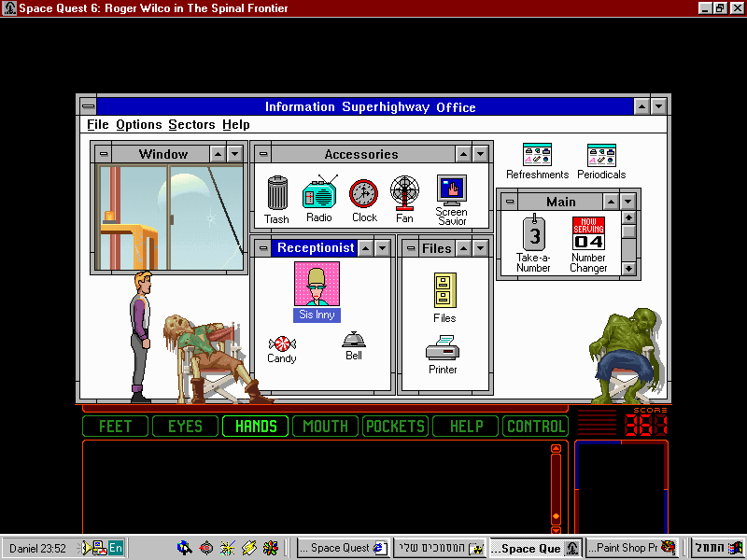Select the EYES verb button
The height and width of the screenshot is (560, 747).
tap(185, 427)
